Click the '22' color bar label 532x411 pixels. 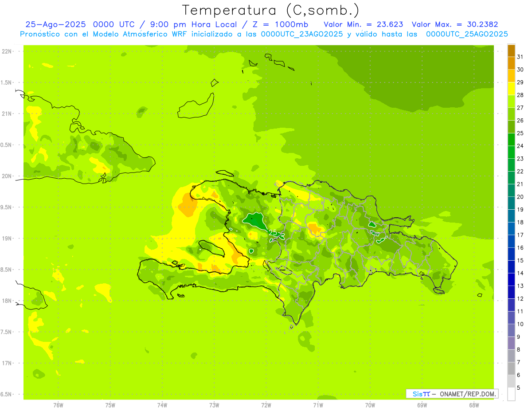tap(520, 172)
